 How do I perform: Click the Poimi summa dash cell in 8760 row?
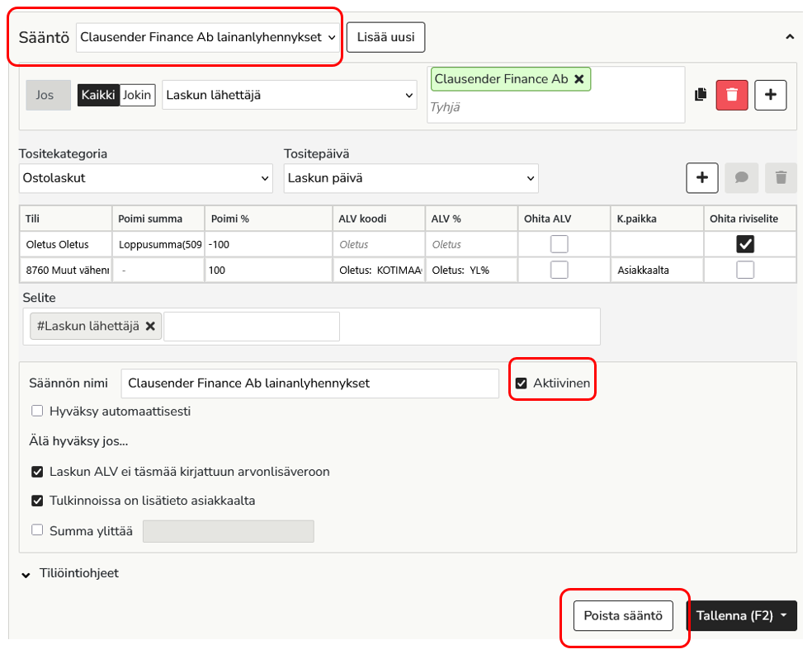[158, 270]
